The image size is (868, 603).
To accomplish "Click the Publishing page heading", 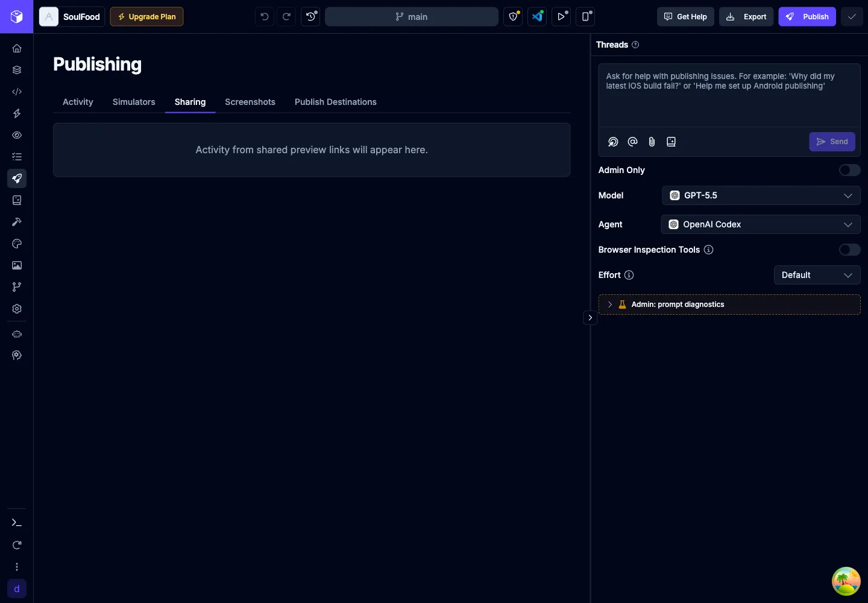I will click(97, 65).
